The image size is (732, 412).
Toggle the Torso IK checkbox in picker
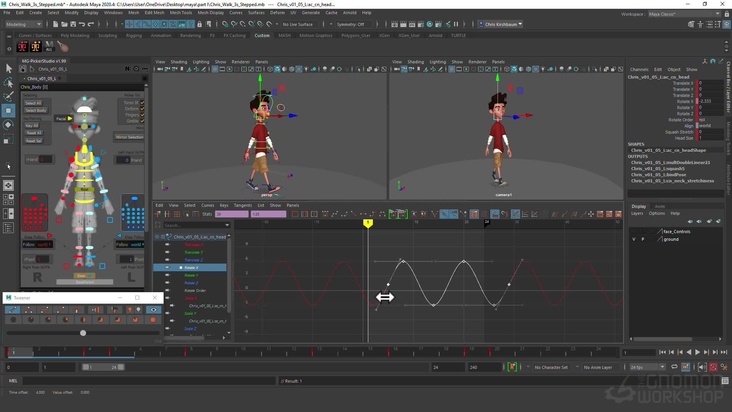[x=142, y=103]
